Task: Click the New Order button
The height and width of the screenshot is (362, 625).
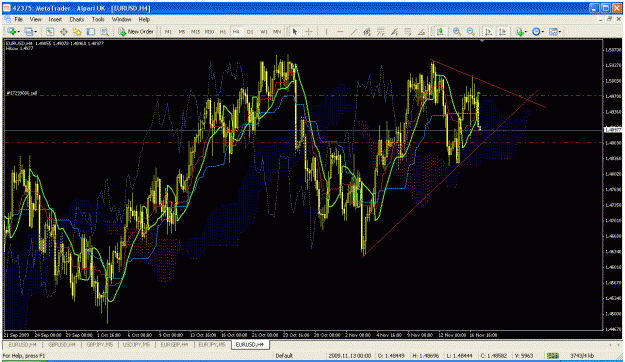Action: (136, 31)
